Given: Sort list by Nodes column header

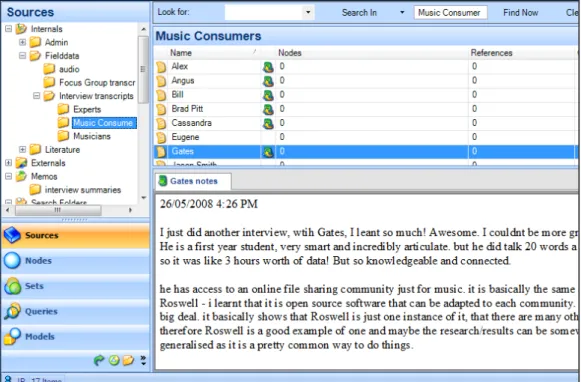Looking at the screenshot, I should pyautogui.click(x=372, y=53).
